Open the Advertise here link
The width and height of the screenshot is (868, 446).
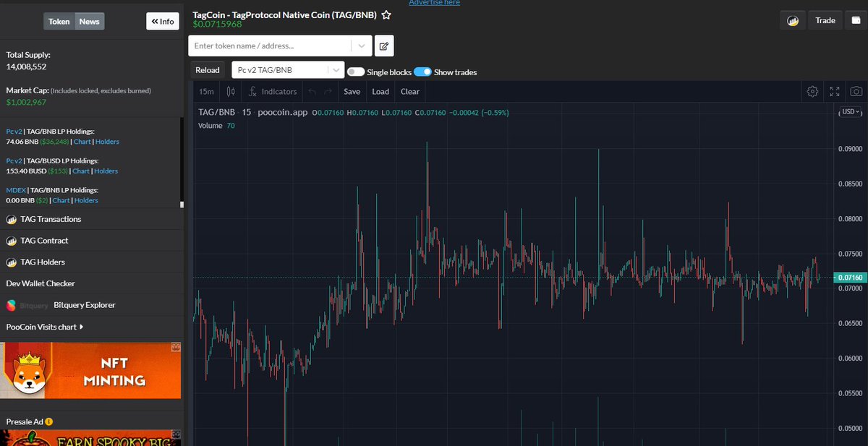pos(434,3)
